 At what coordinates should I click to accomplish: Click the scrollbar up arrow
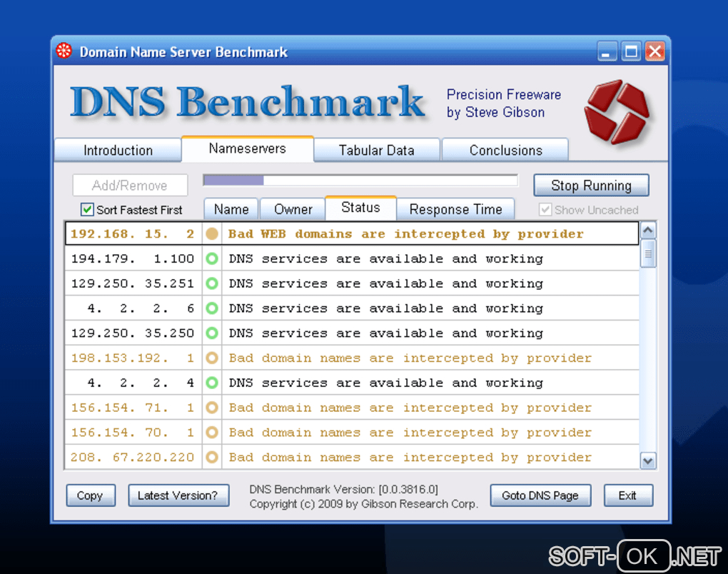tap(648, 231)
